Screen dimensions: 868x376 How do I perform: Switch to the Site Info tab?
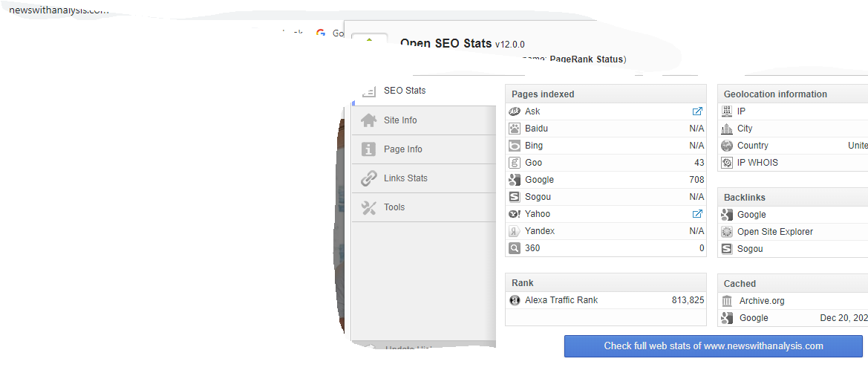424,120
